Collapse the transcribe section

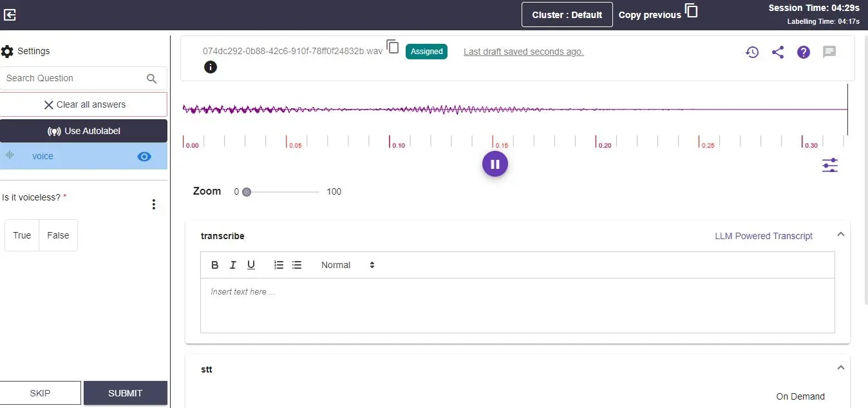coord(840,235)
